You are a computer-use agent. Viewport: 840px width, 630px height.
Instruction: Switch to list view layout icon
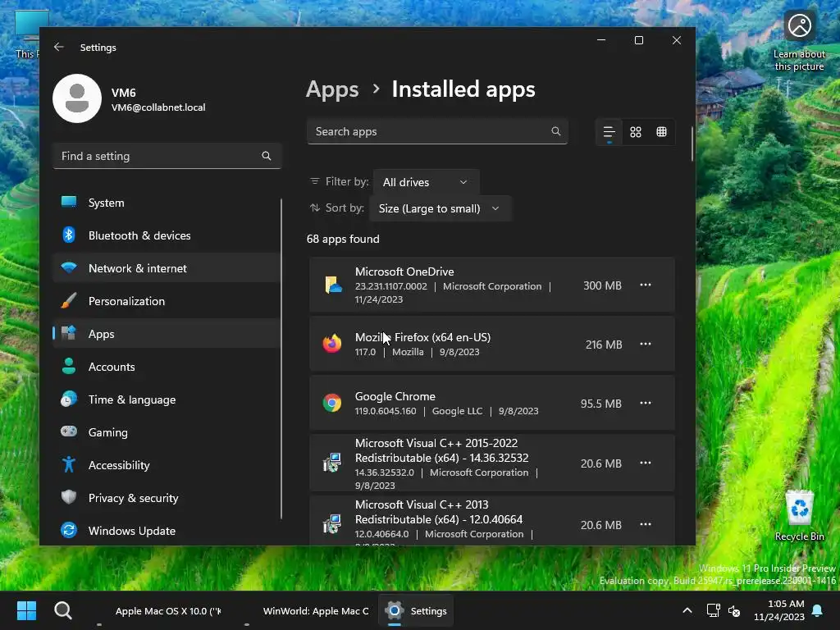pos(609,132)
